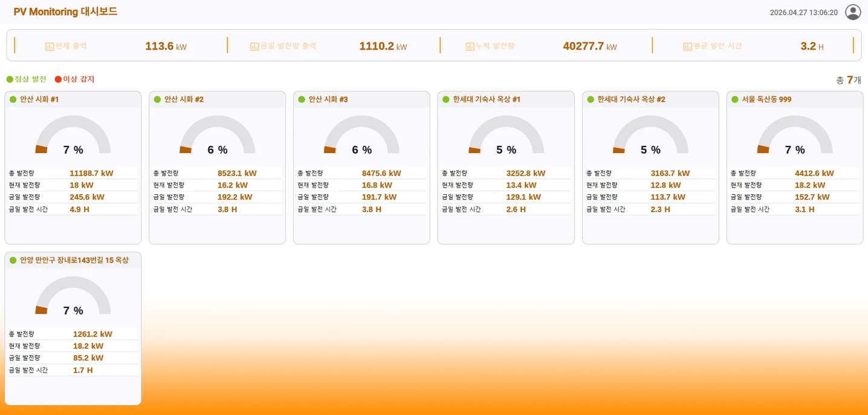Click the 금일 발전량 출력 chart icon
This screenshot has width=868, height=415.
[x=254, y=46]
